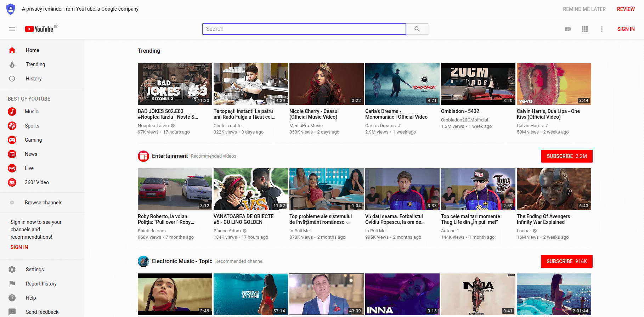
Task: Click the News channel icon
Action: 12,154
